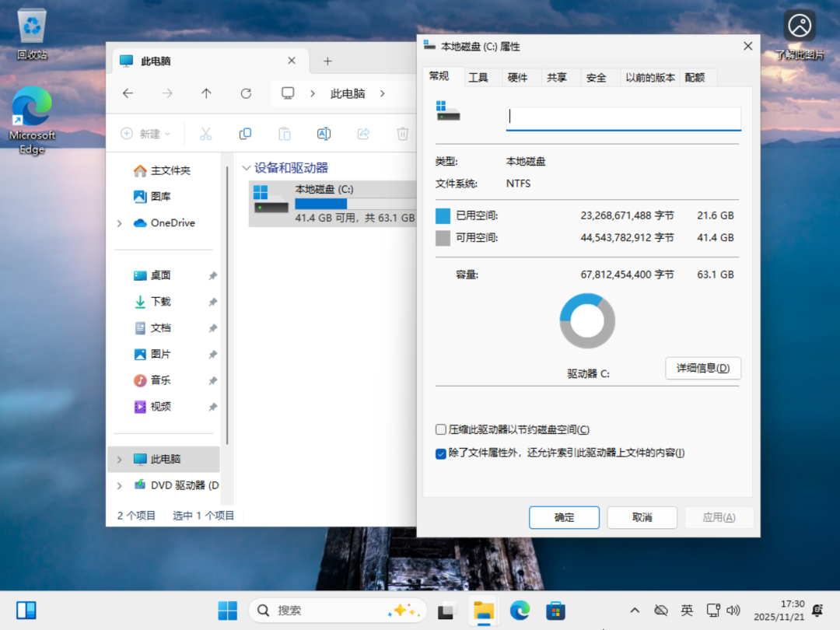The image size is (840, 630).
Task: Click the drive icon in Properties dialog
Action: (x=448, y=111)
